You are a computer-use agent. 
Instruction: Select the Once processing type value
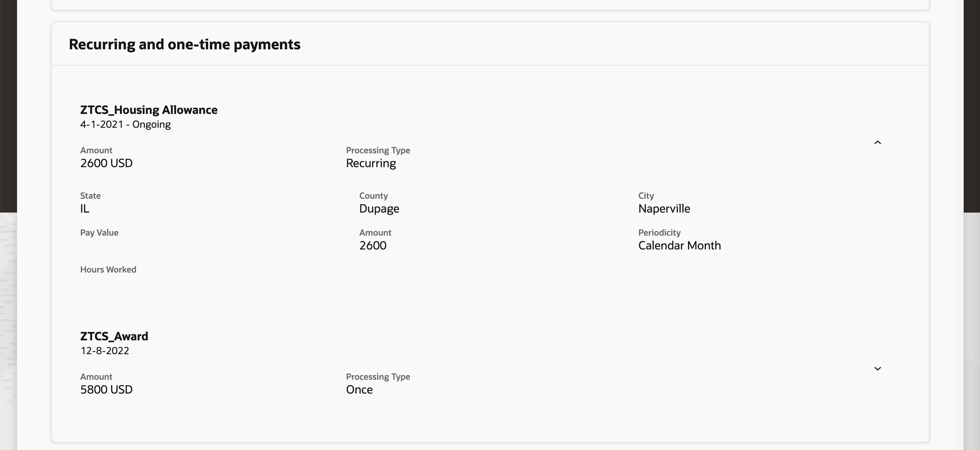tap(359, 390)
